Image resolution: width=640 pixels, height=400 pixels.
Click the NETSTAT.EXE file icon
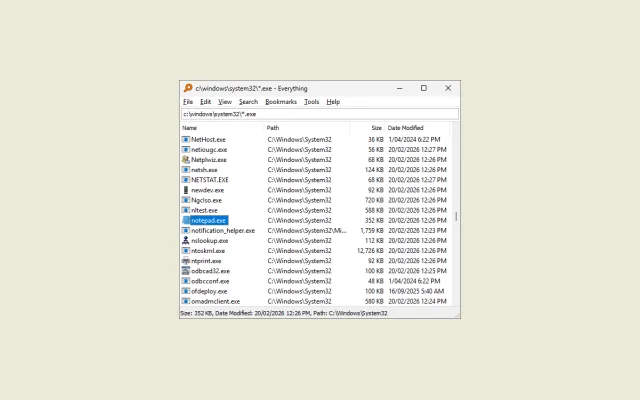(x=186, y=180)
